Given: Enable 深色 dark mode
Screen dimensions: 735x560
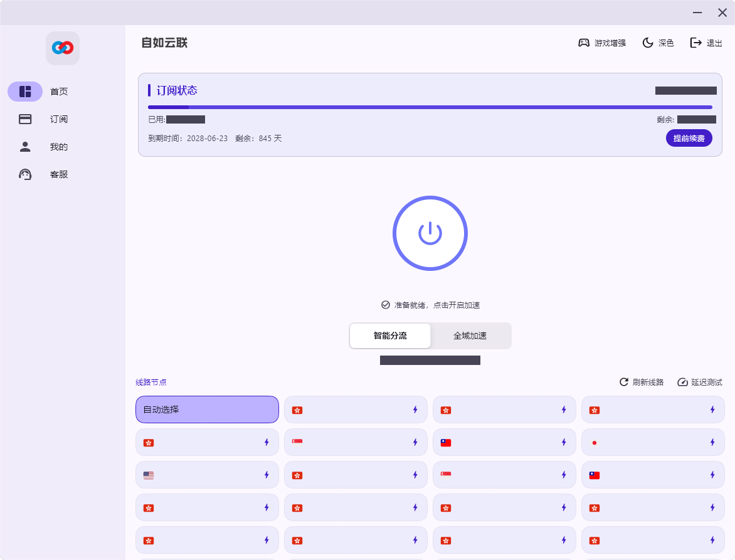Looking at the screenshot, I should click(658, 43).
